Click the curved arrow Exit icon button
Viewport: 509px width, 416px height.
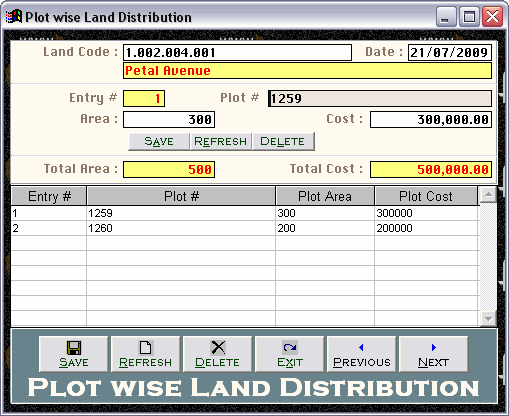click(289, 354)
